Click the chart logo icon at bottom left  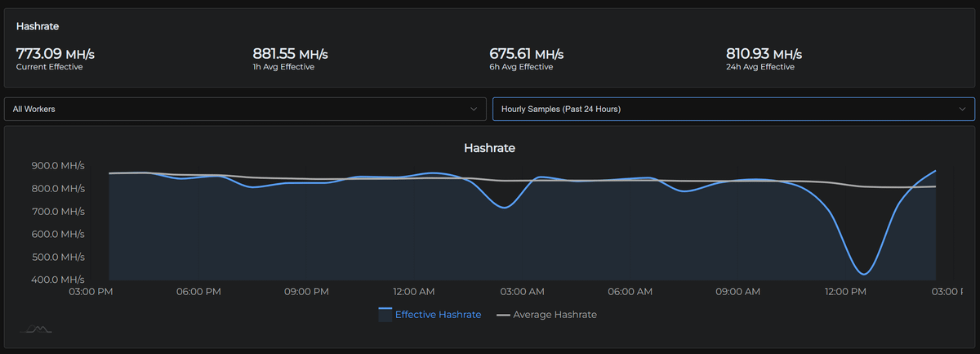pos(38,329)
